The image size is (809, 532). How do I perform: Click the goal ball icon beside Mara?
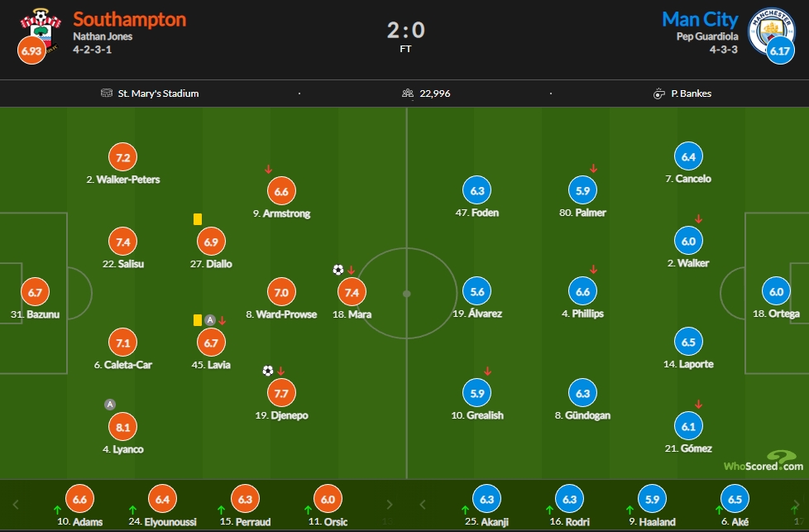click(338, 270)
